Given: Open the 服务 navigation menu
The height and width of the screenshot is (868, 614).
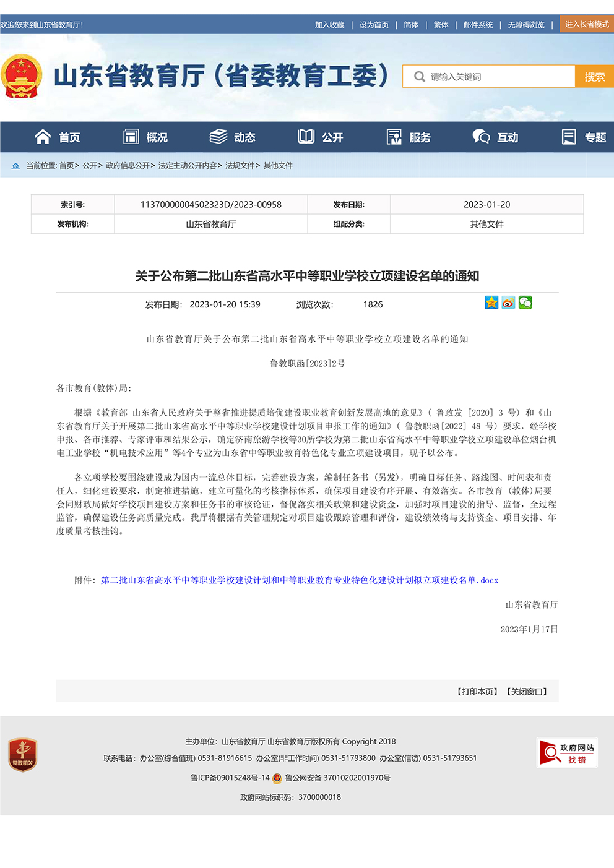Looking at the screenshot, I should 409,137.
